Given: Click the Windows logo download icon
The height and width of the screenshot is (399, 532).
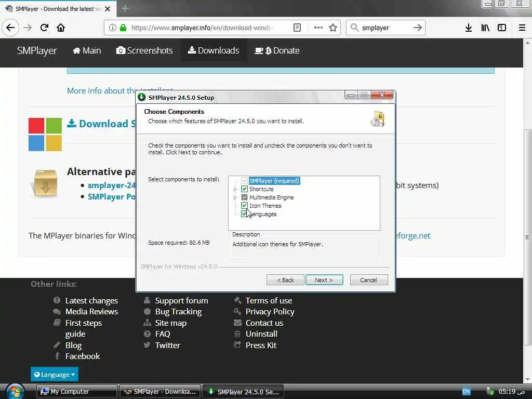Looking at the screenshot, I should 45,135.
